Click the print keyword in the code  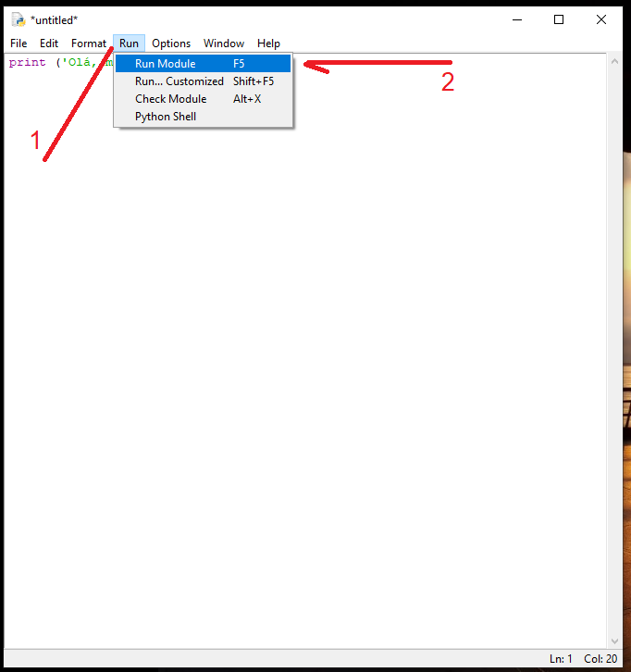tap(27, 63)
